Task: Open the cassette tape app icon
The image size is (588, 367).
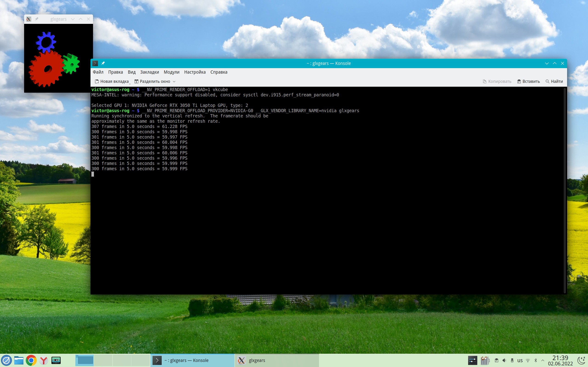Action: [56, 360]
